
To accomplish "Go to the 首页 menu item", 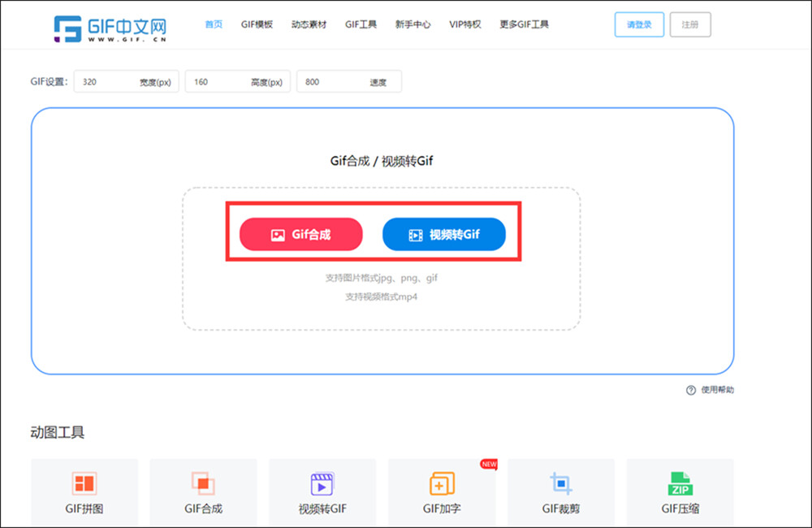I will tap(214, 24).
